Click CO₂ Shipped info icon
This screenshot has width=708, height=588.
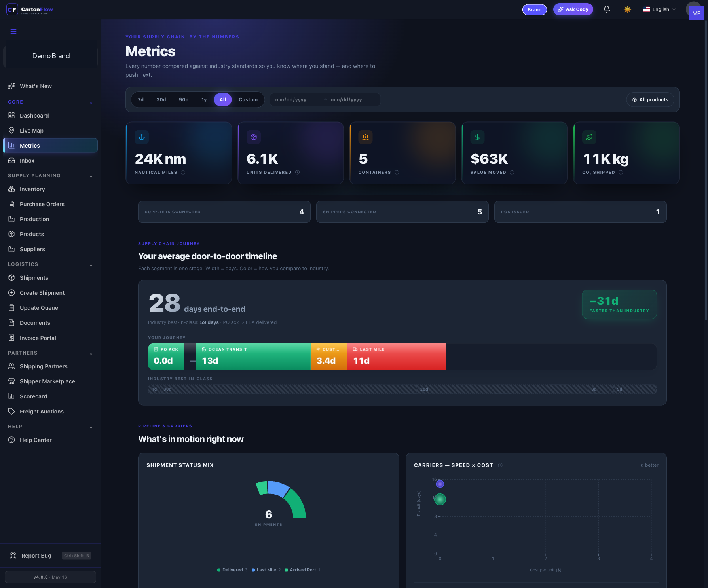(x=621, y=172)
